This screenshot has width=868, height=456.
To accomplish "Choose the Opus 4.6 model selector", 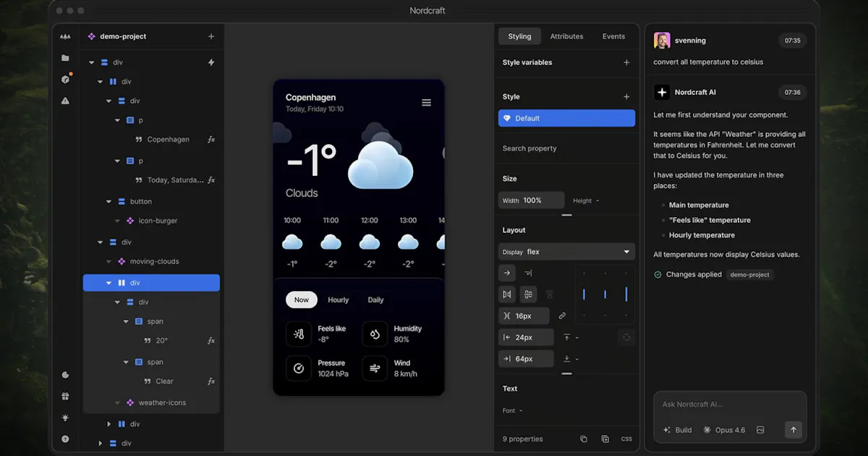I will coord(724,430).
